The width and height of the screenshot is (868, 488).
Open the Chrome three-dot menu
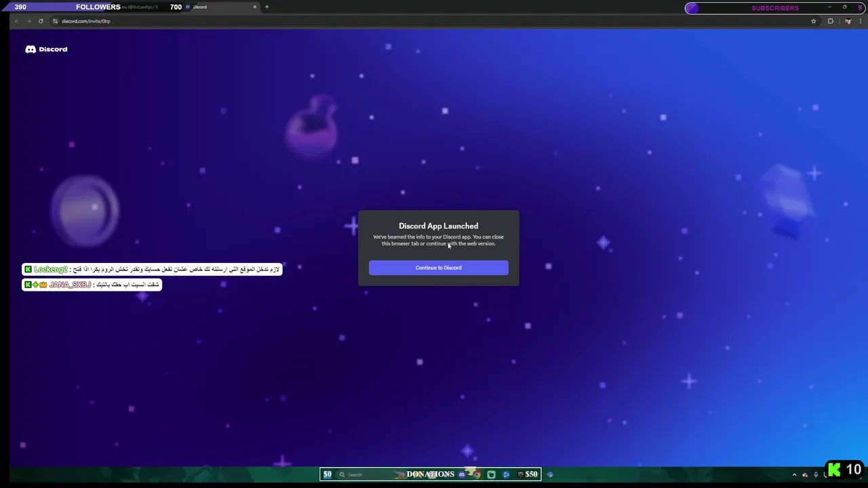click(x=861, y=21)
